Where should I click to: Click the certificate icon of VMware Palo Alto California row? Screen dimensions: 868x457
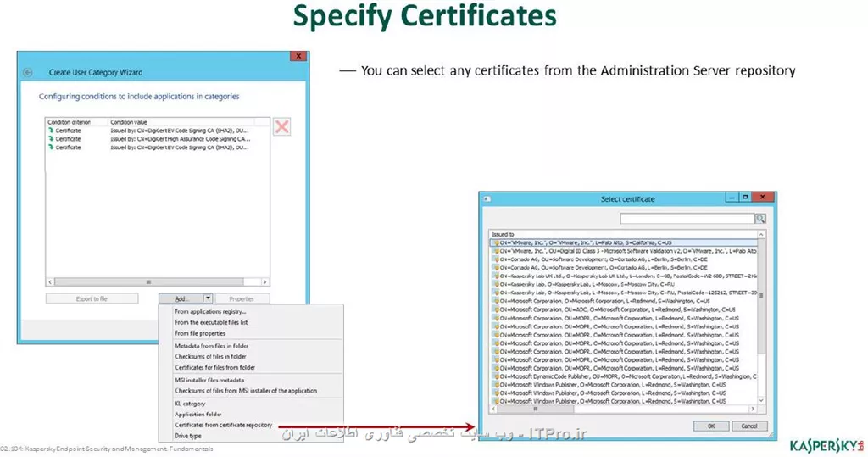(x=496, y=242)
